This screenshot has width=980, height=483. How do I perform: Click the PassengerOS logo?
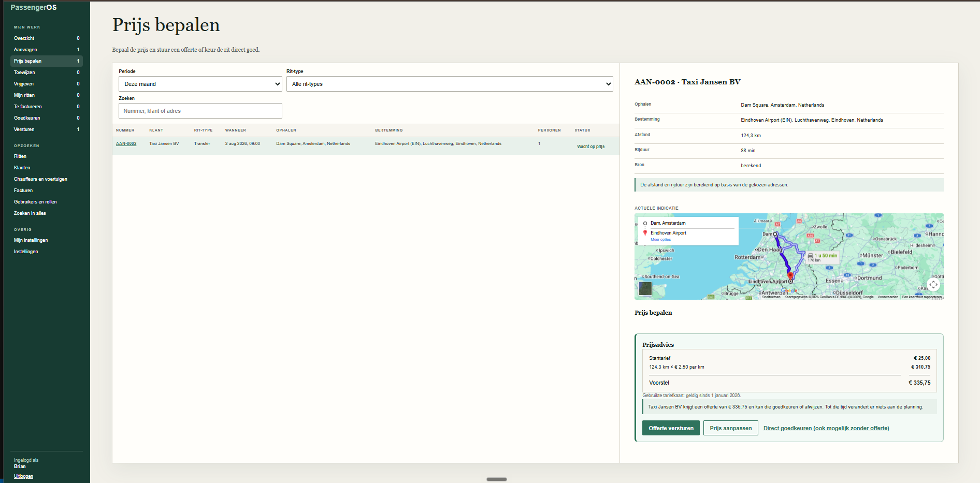tap(34, 7)
